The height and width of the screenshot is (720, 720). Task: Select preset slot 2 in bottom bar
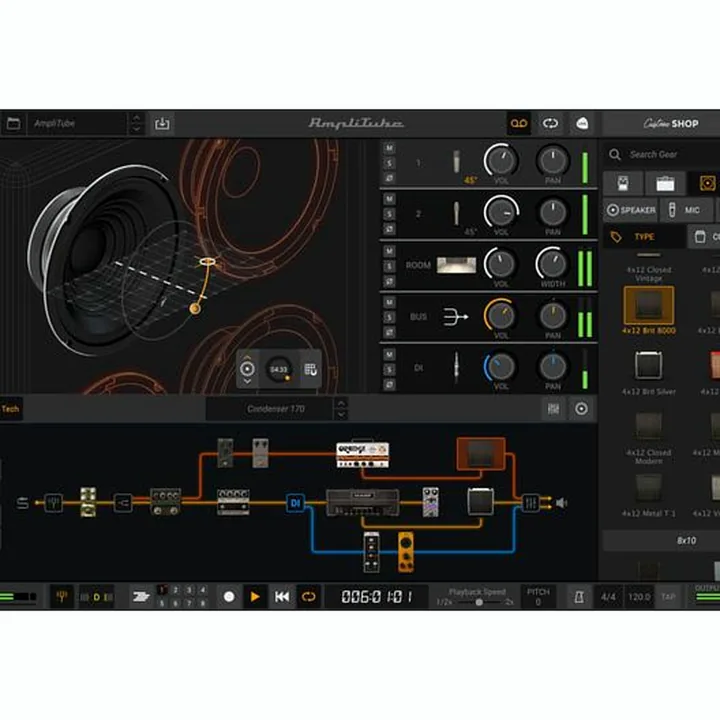(175, 590)
